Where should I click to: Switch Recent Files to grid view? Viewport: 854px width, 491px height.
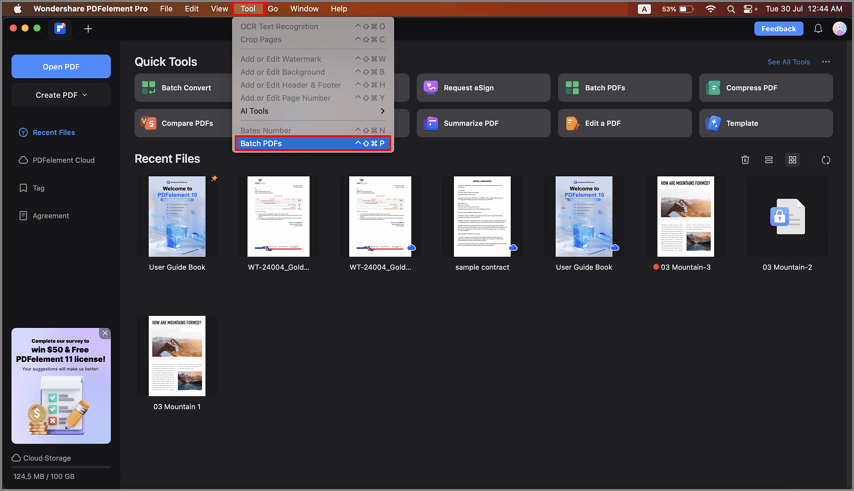click(792, 160)
